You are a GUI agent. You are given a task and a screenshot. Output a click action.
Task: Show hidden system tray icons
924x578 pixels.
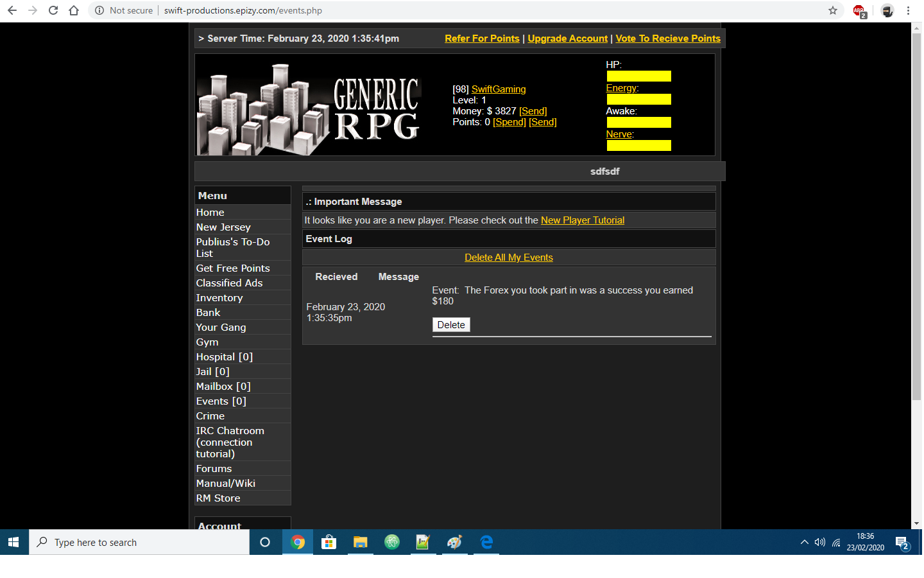tap(804, 543)
